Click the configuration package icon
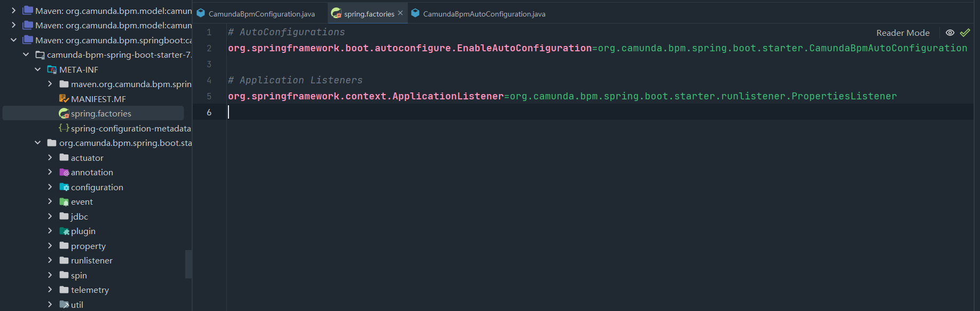 [64, 187]
